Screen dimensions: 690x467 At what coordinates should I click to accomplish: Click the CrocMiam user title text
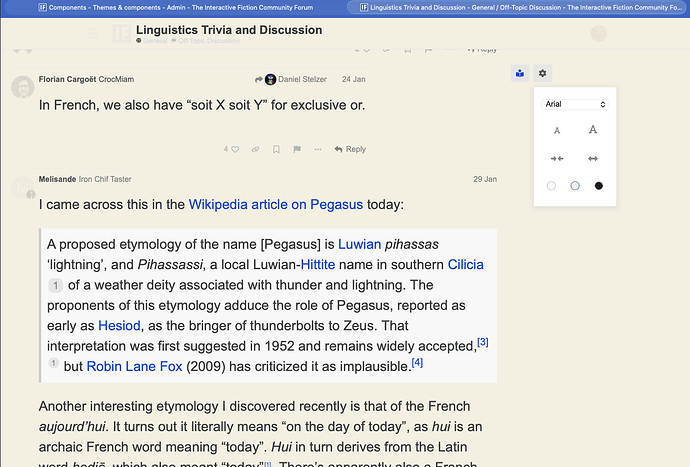point(116,79)
